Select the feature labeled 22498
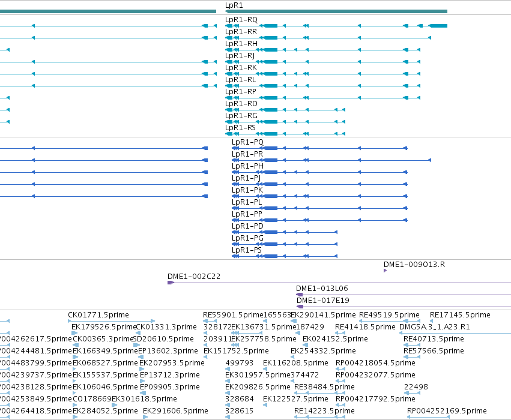Image resolution: width=511 pixels, height=420 pixels. point(416,387)
